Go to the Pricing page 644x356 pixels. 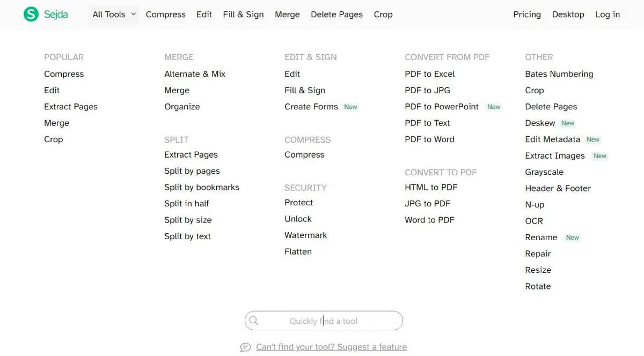[527, 14]
